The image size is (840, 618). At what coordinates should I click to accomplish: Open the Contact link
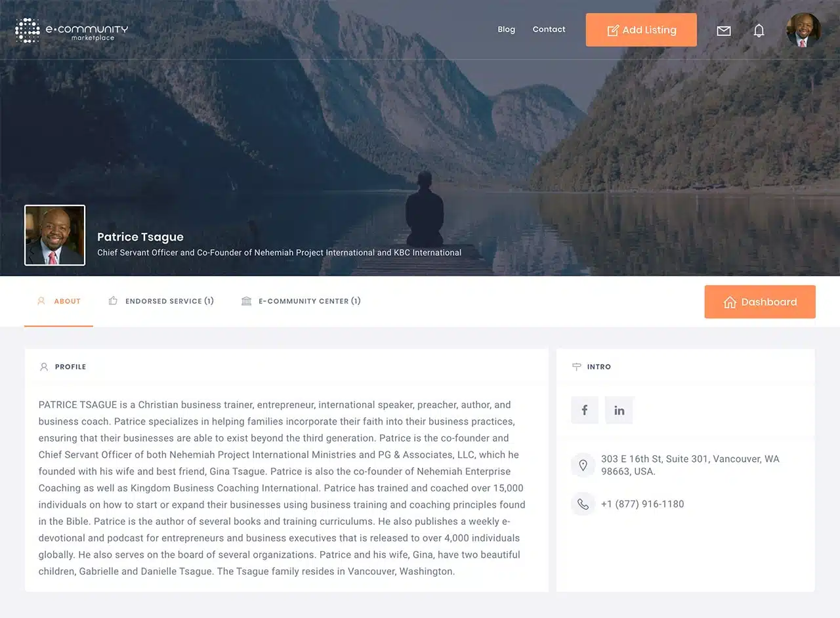tap(549, 30)
